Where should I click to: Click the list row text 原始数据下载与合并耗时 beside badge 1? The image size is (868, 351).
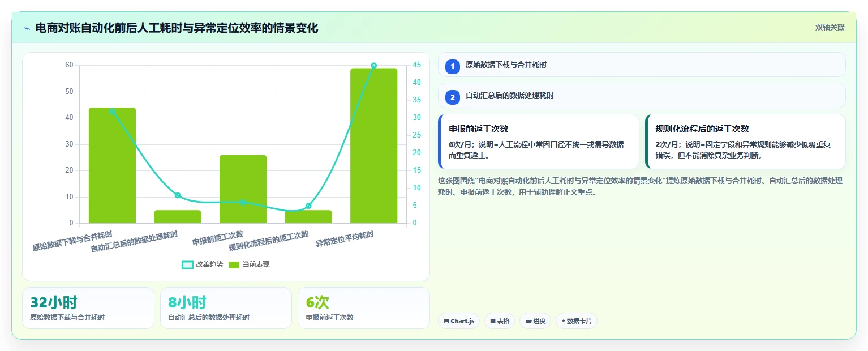(506, 65)
